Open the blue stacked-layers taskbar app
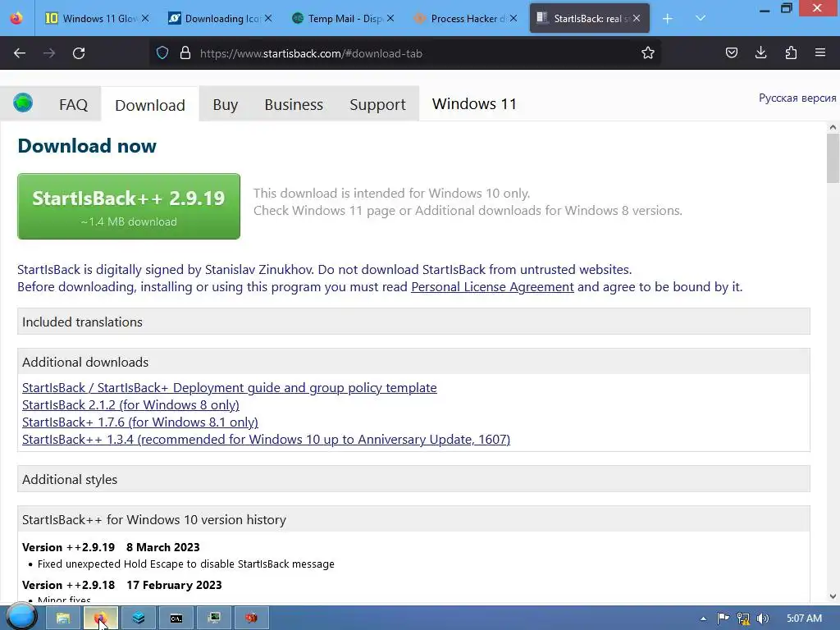Screen dimensions: 840x630 pos(139,618)
